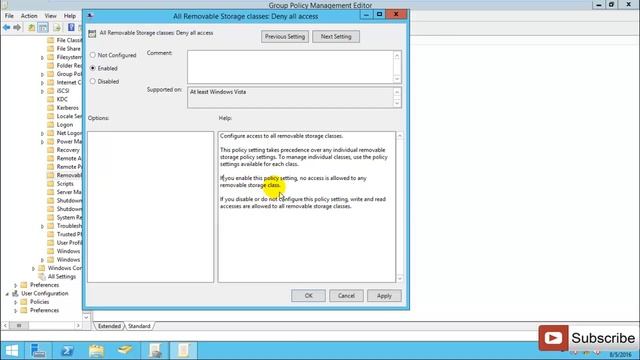This screenshot has height=360, width=640.
Task: Expand the Group Policy tree folder
Action: (42, 74)
